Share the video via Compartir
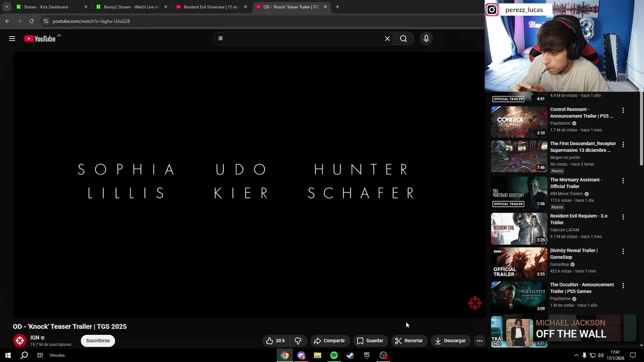The width and height of the screenshot is (644, 362). point(329,341)
